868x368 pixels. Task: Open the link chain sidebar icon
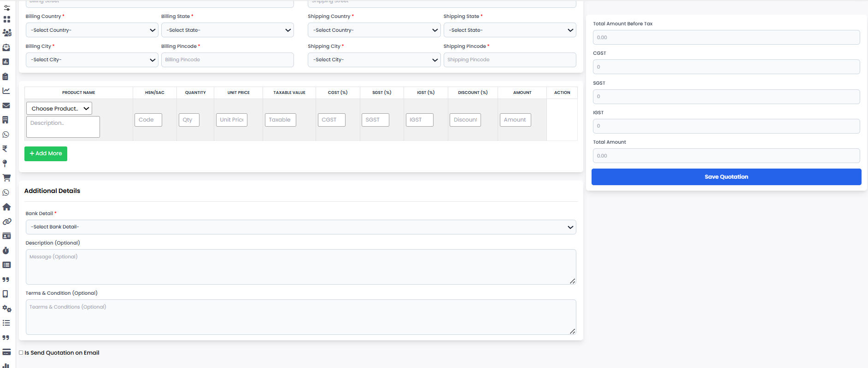(6, 222)
